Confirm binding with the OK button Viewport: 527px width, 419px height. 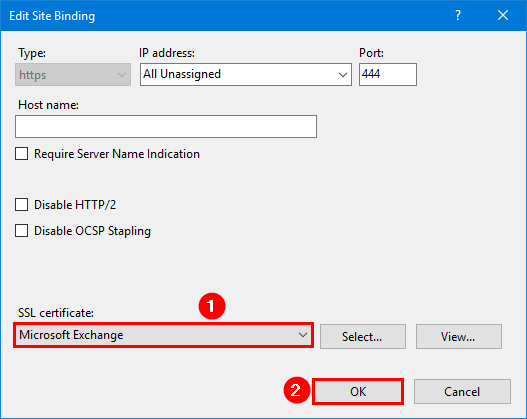click(x=358, y=391)
